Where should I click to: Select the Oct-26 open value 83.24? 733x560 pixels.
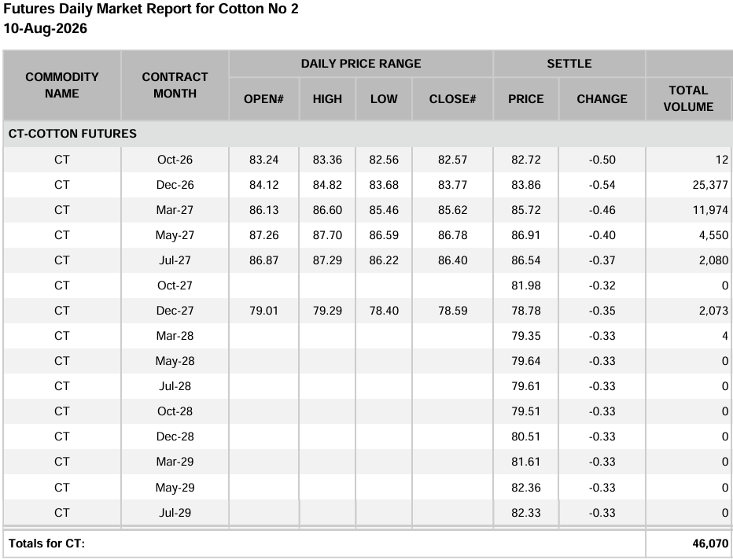tap(263, 160)
